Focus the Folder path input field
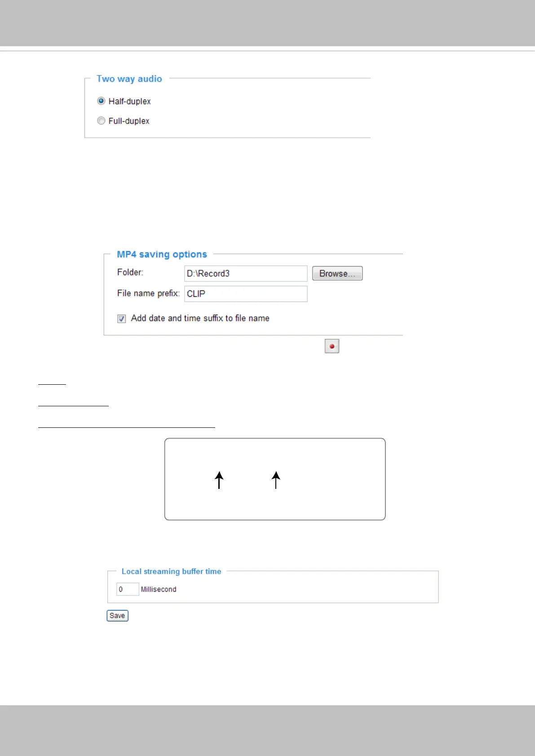The width and height of the screenshot is (535, 756). coord(245,273)
